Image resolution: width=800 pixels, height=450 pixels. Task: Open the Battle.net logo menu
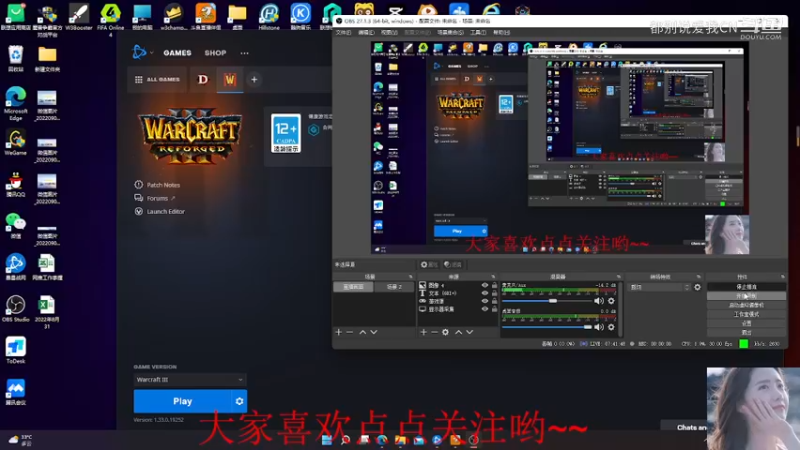(139, 52)
